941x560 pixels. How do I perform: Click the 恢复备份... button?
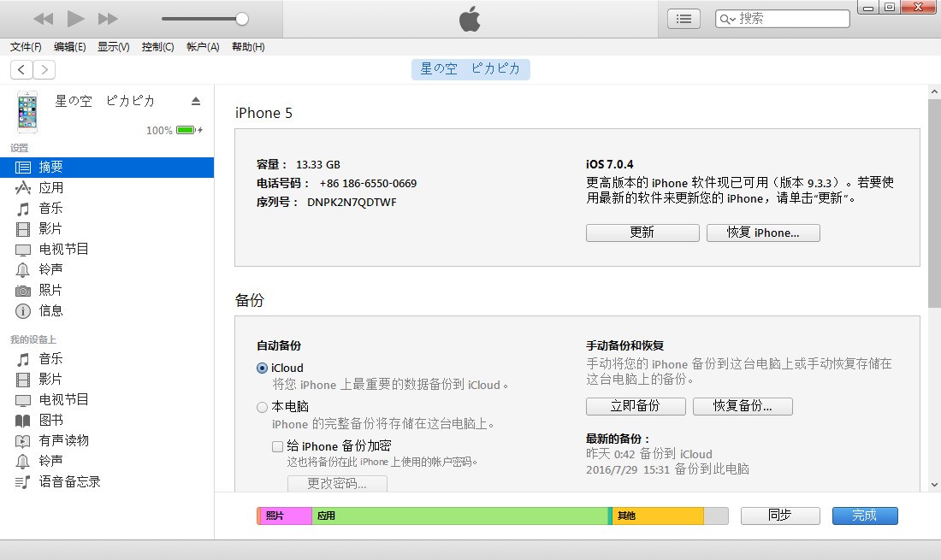coord(743,406)
